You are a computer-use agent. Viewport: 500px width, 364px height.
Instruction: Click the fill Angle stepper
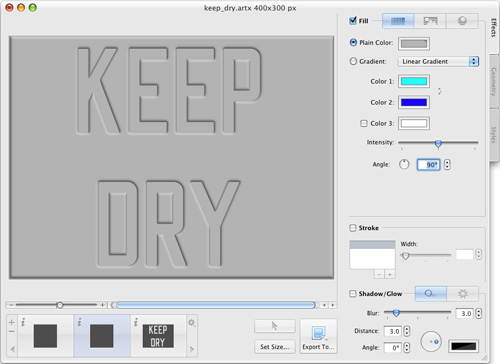447,164
